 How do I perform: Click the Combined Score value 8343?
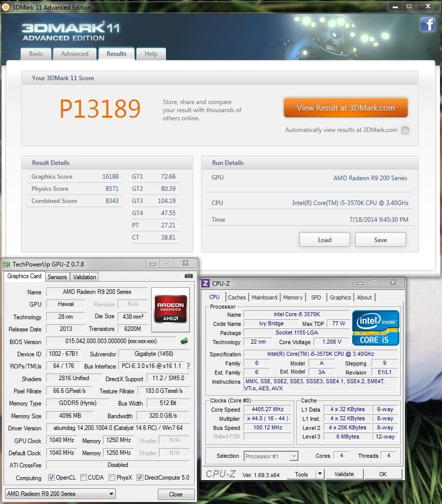(x=112, y=201)
